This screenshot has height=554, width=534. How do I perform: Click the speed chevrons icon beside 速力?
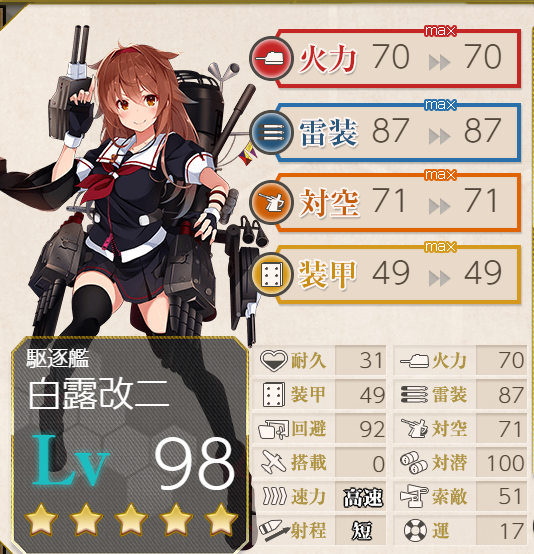click(275, 496)
